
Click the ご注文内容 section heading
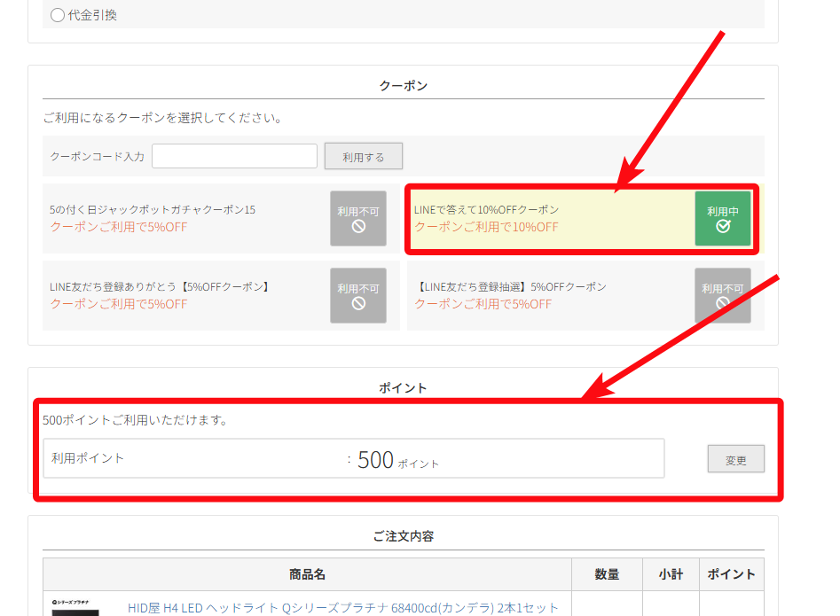coord(403,536)
